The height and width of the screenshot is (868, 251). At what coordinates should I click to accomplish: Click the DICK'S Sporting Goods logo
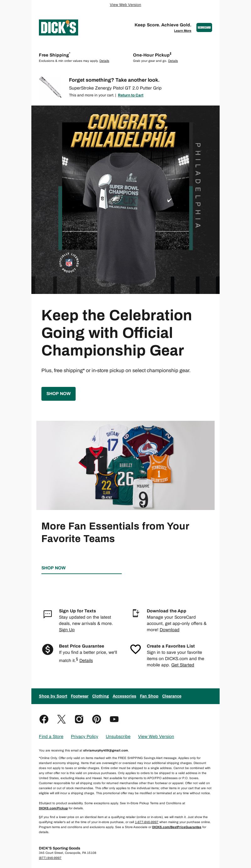pyautogui.click(x=59, y=28)
